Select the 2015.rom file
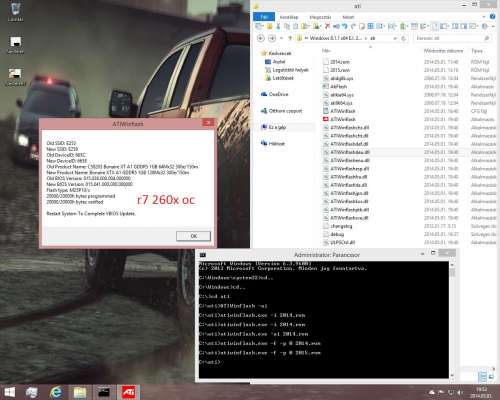Viewport: 500px width, 400px height. 337,70
